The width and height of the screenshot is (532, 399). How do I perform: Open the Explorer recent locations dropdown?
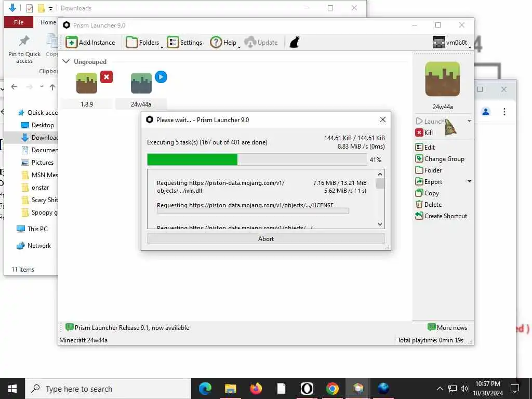[42, 87]
